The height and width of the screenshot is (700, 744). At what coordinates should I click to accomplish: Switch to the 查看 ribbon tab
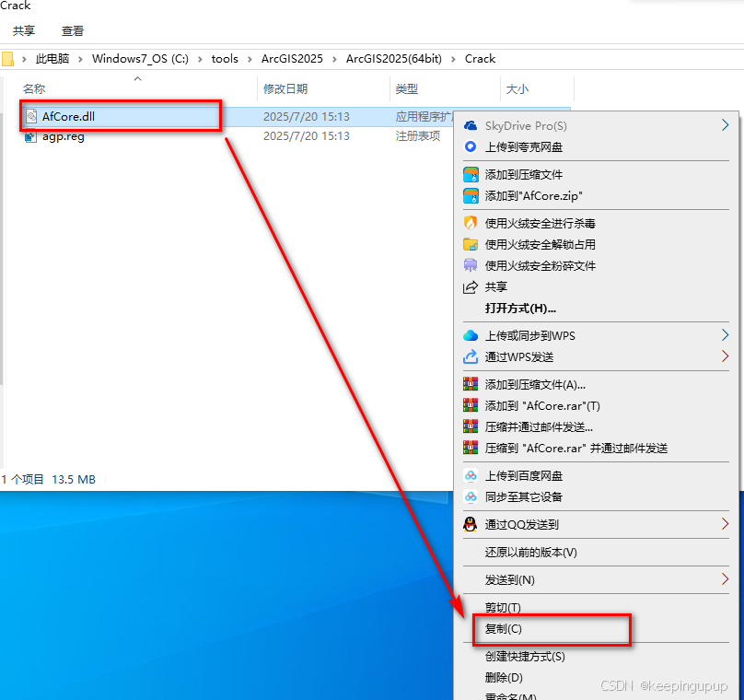(73, 29)
